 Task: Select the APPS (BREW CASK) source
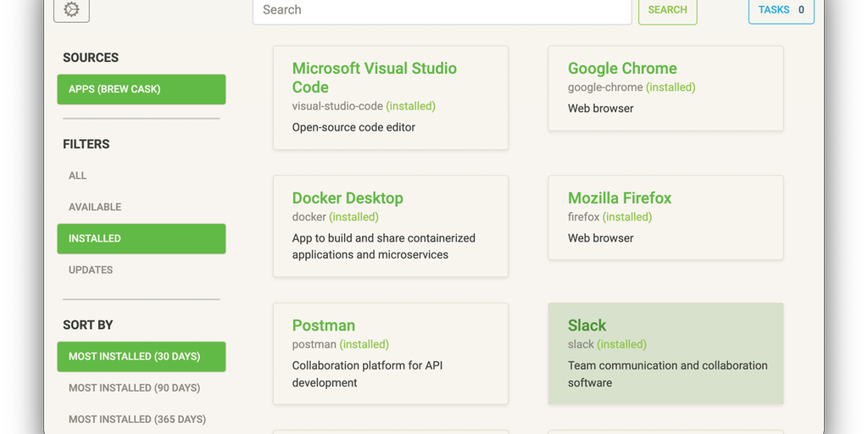[x=141, y=89]
